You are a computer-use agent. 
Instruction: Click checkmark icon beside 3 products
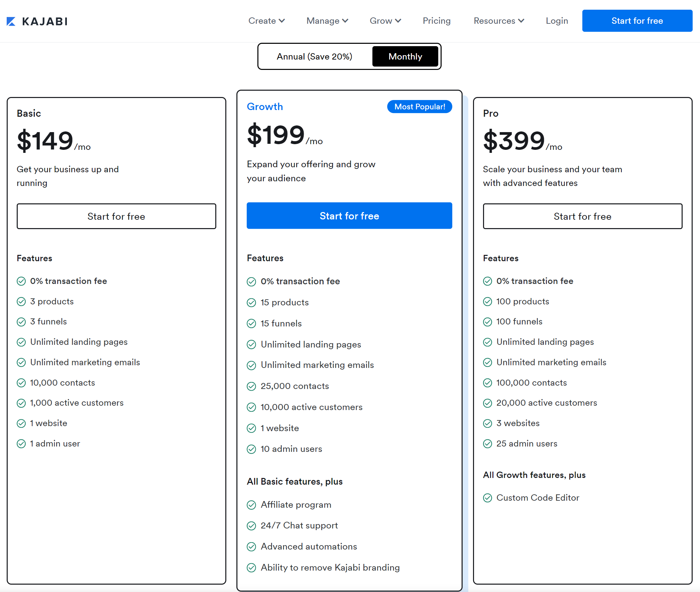coord(21,302)
